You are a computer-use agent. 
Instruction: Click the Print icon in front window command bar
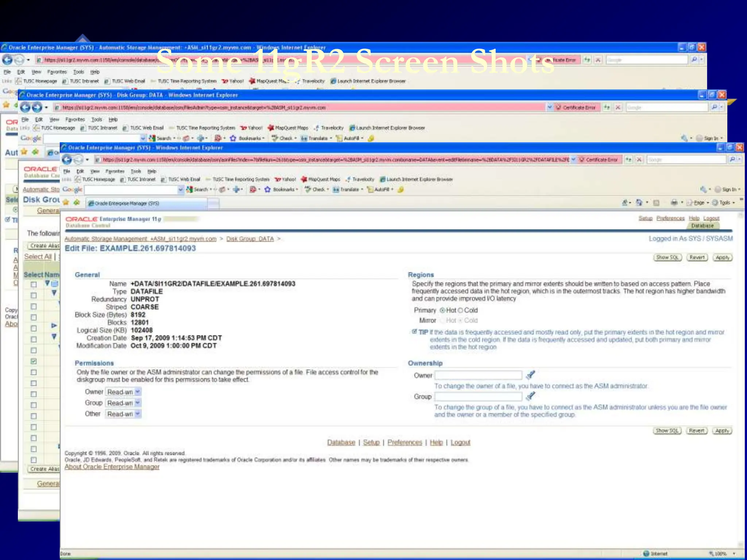click(674, 202)
